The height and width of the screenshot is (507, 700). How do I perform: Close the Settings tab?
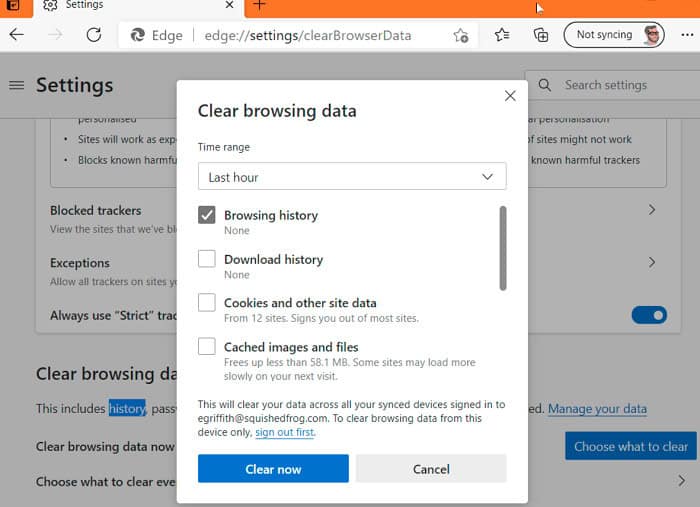(x=229, y=5)
